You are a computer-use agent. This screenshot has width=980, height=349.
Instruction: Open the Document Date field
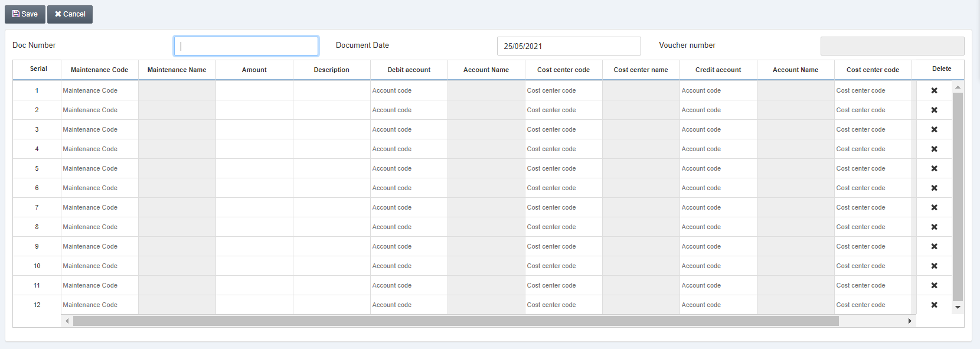[x=569, y=46]
